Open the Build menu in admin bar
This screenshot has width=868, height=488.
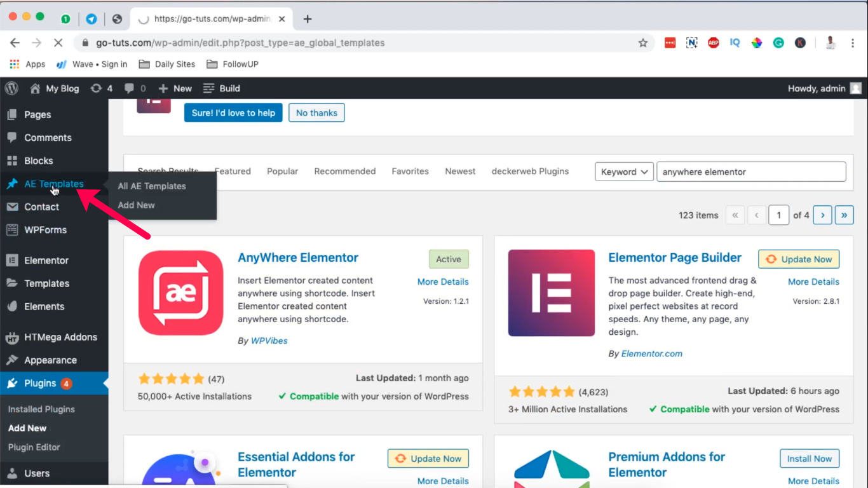[221, 88]
